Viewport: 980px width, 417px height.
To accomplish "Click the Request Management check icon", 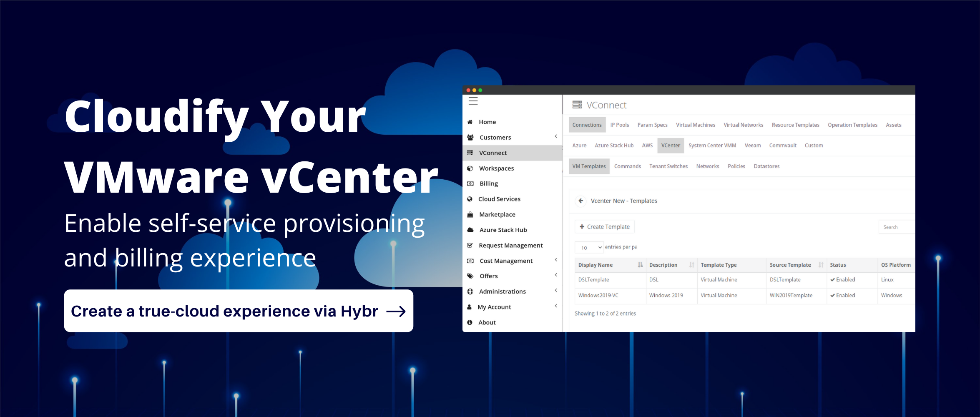I will click(470, 245).
